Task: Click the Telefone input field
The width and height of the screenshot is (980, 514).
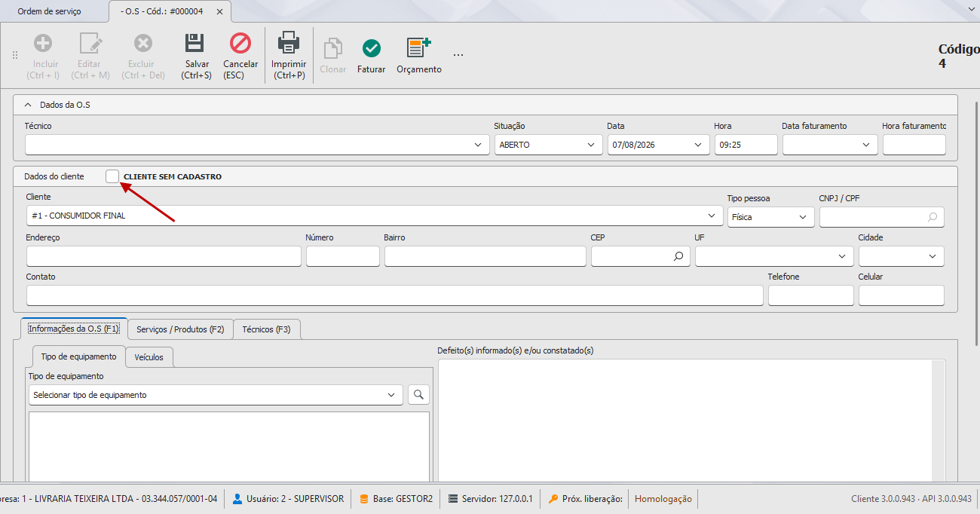Action: (x=810, y=295)
